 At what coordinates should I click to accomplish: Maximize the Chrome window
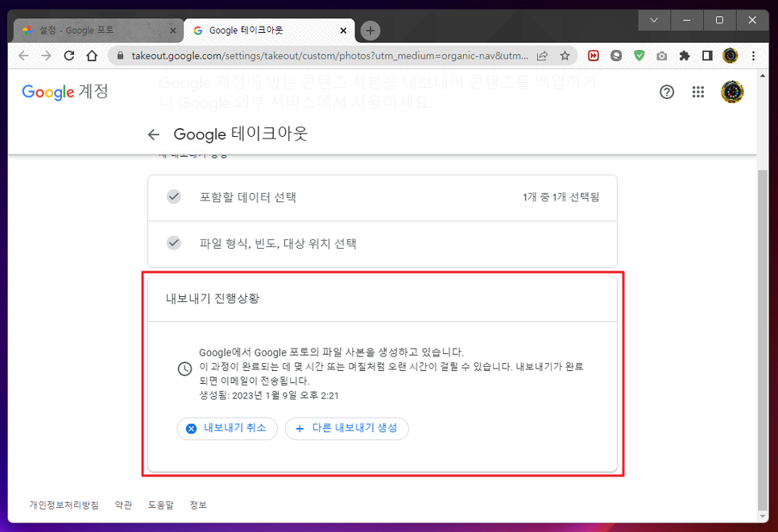tap(719, 20)
